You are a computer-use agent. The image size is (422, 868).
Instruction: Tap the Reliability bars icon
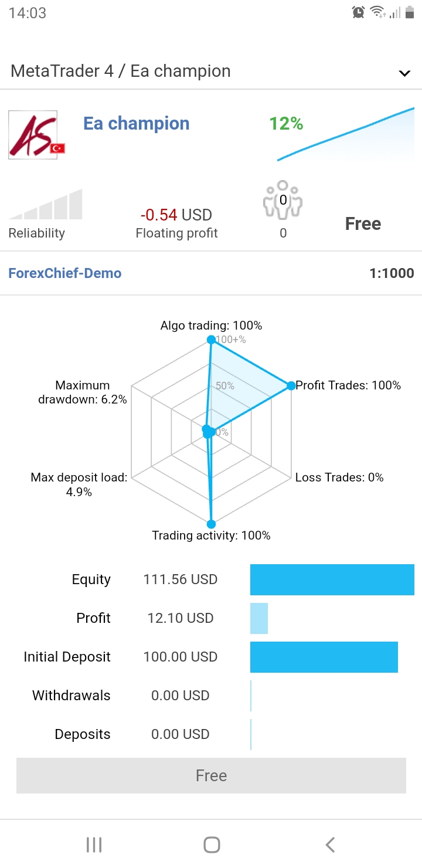tap(46, 205)
